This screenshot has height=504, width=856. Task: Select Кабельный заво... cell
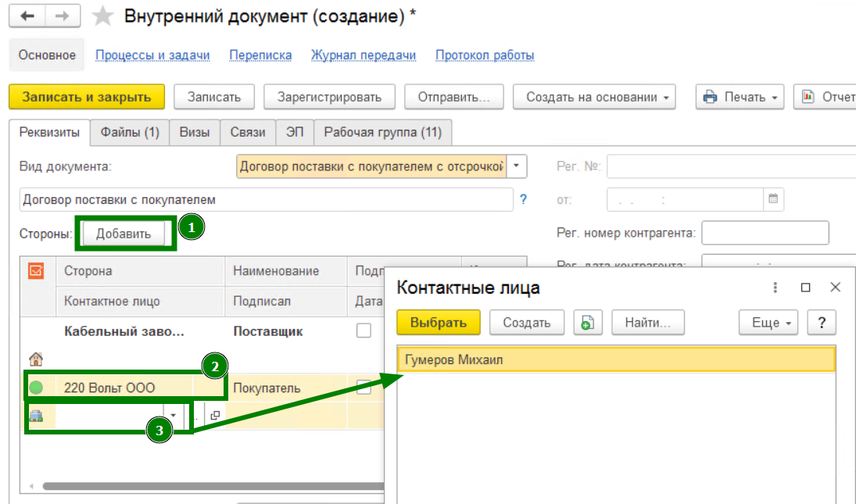click(x=124, y=331)
